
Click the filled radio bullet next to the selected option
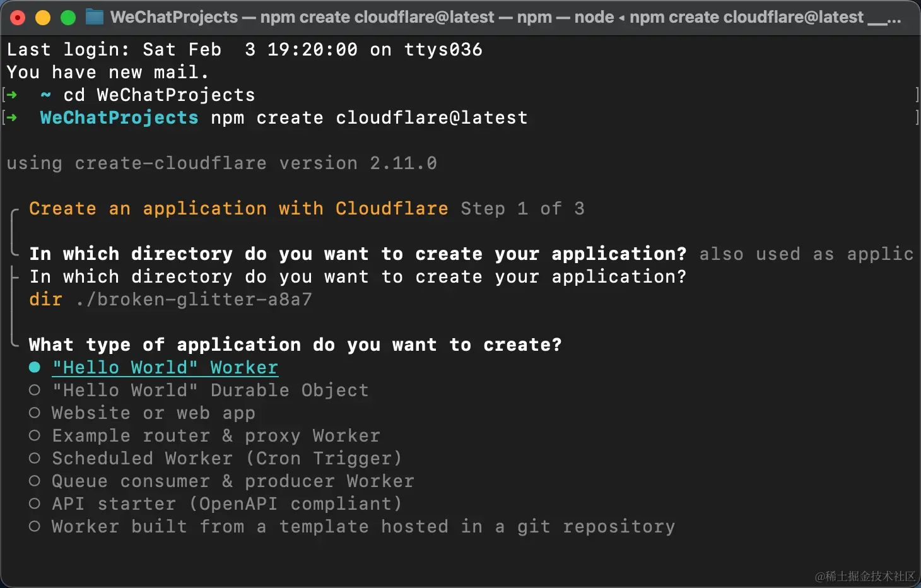(x=35, y=367)
